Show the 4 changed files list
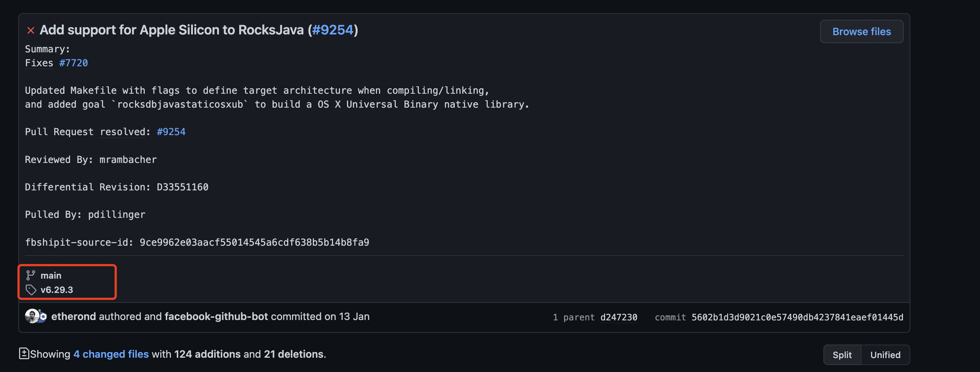The width and height of the screenshot is (980, 372). (111, 353)
